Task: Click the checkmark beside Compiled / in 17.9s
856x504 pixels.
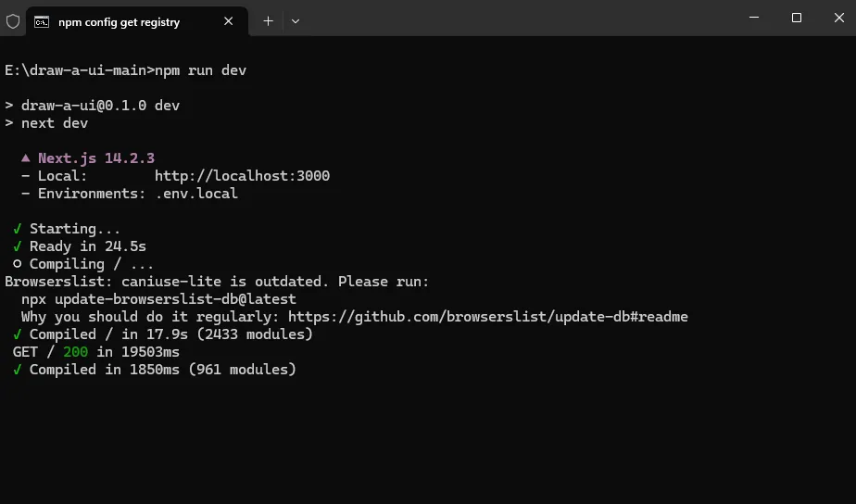Action: pyautogui.click(x=18, y=334)
